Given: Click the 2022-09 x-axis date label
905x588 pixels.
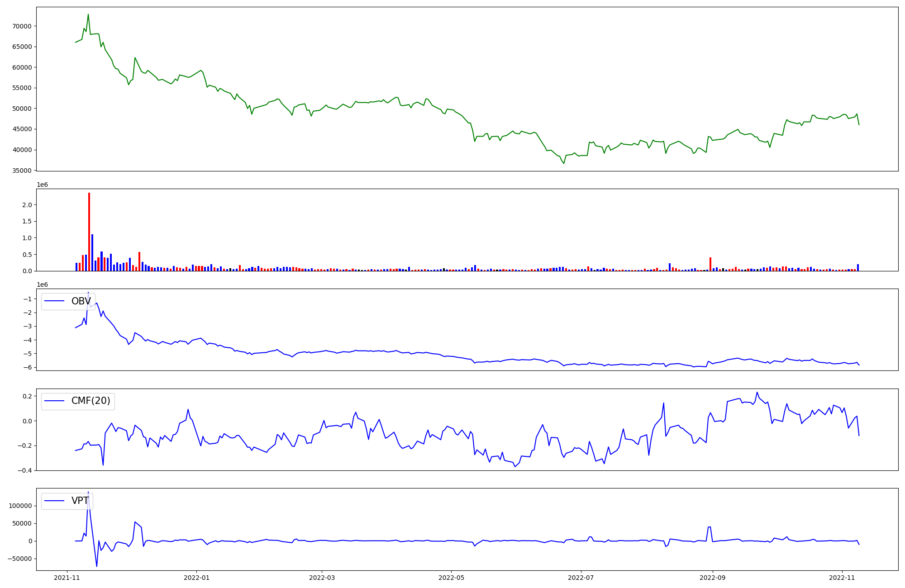Looking at the screenshot, I should tap(712, 578).
